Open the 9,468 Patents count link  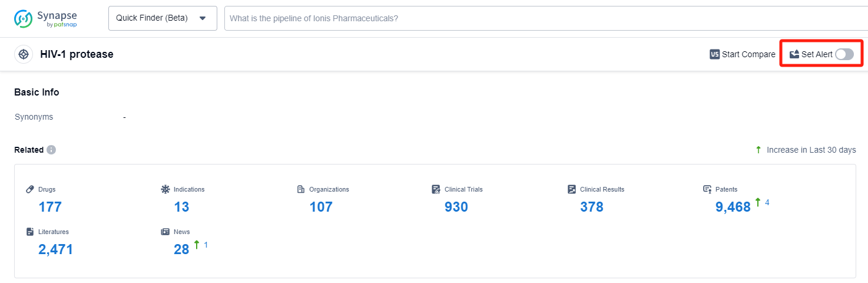coord(733,207)
